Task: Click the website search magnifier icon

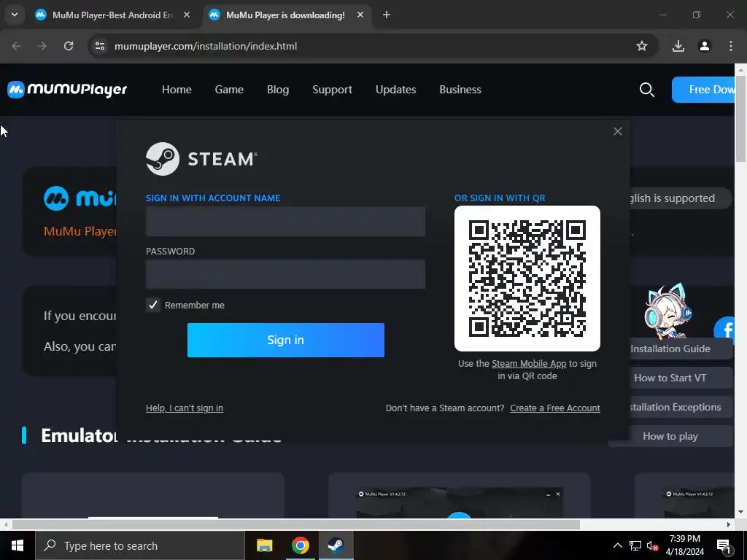Action: (646, 90)
